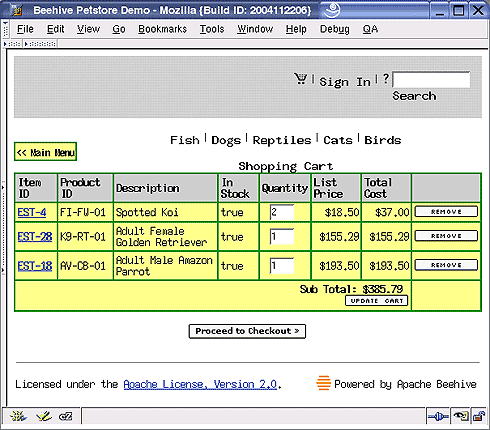
Task: Open Navigator from the status bar icon
Action: (x=18, y=416)
